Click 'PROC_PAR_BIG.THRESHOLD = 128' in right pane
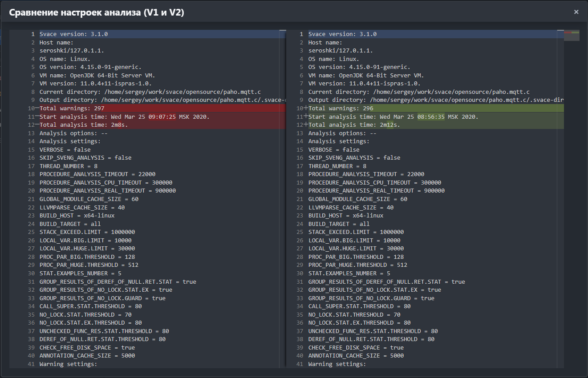This screenshot has height=378, width=588. (356, 257)
